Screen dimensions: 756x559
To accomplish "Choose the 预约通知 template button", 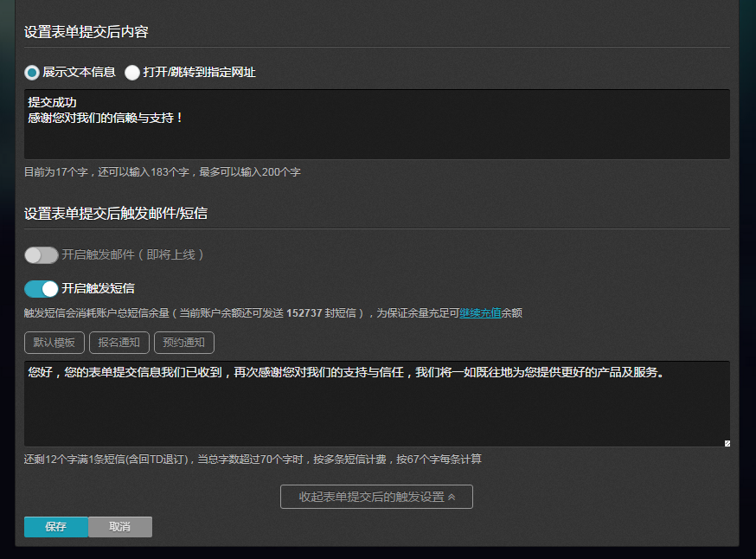I will tap(183, 343).
